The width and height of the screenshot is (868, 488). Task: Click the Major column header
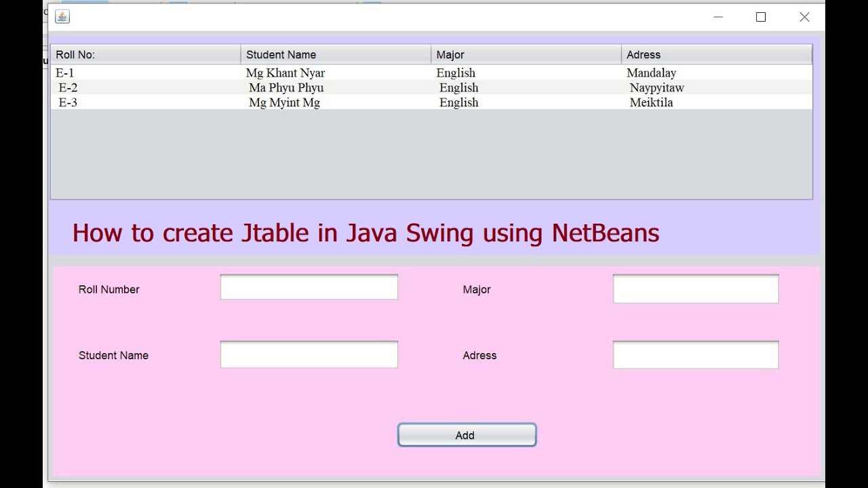(x=526, y=55)
